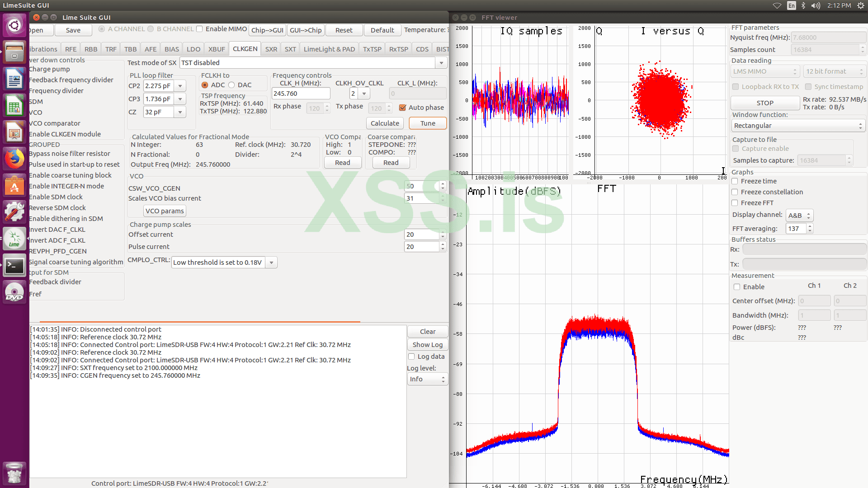868x488 pixels.
Task: Switch to the LimeLight & PAD tab
Action: (329, 49)
